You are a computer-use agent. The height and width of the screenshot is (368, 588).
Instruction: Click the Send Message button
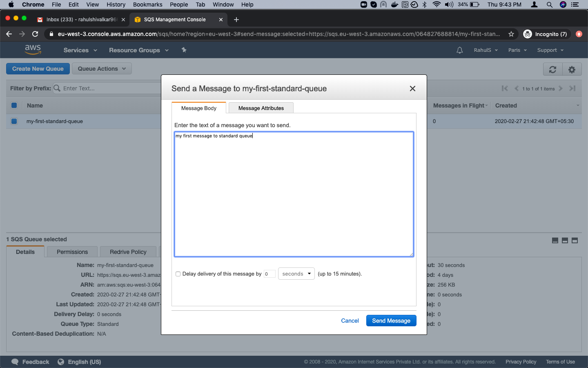click(x=391, y=321)
